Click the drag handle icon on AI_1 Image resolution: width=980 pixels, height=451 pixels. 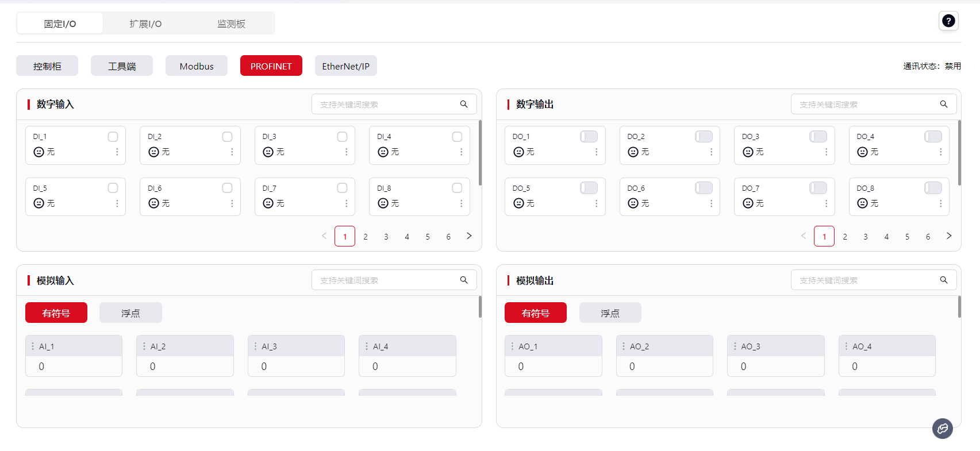coord(33,346)
